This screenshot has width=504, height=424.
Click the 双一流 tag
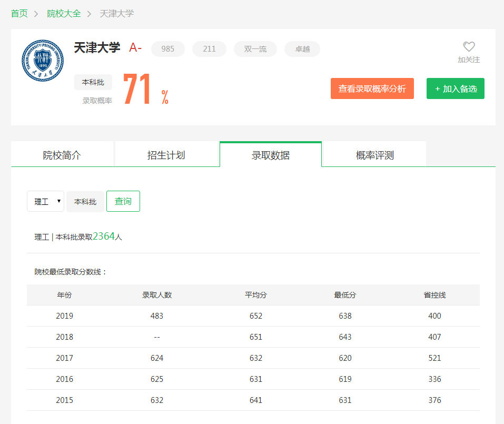[255, 49]
